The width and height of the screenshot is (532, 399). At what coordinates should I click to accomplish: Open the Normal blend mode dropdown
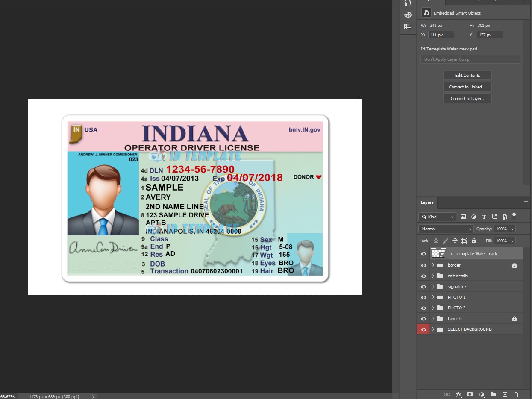[x=446, y=229]
